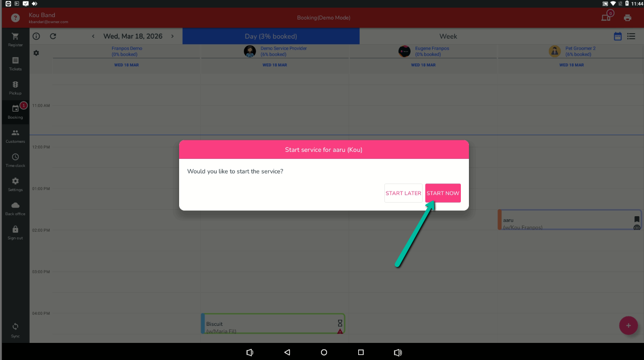This screenshot has width=644, height=360.
Task: Go to next day chevron
Action: (173, 36)
